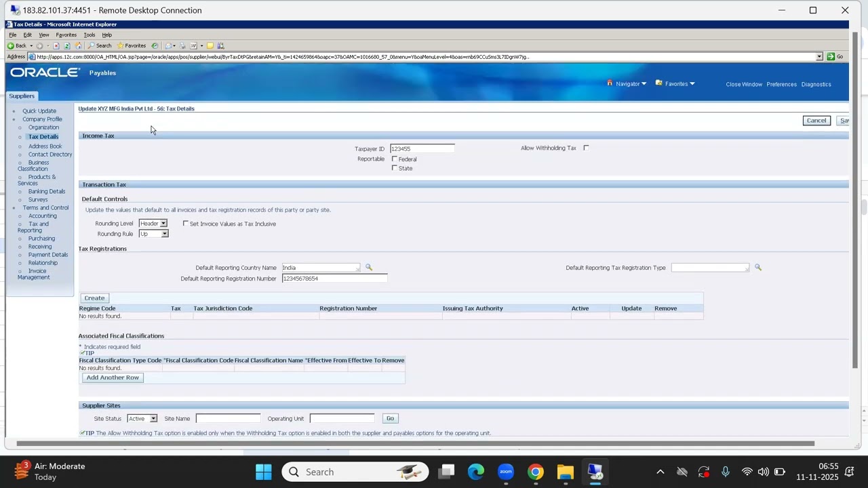
Task: Open the Rounding Level dropdown
Action: (x=153, y=223)
